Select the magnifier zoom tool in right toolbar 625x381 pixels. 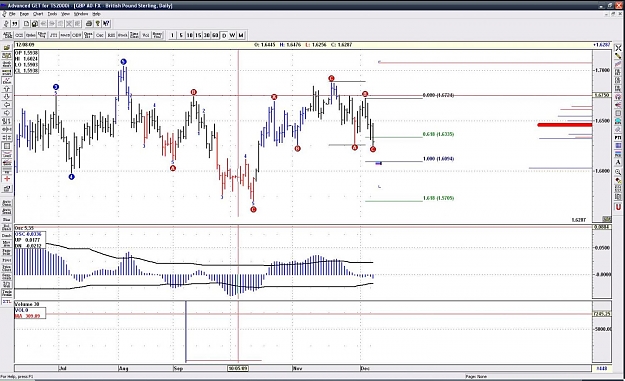pos(618,172)
